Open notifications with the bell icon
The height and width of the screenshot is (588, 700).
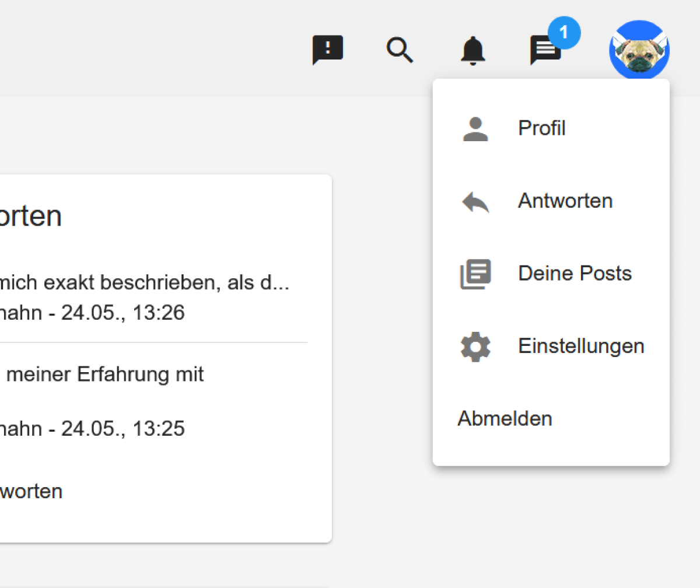tap(473, 50)
